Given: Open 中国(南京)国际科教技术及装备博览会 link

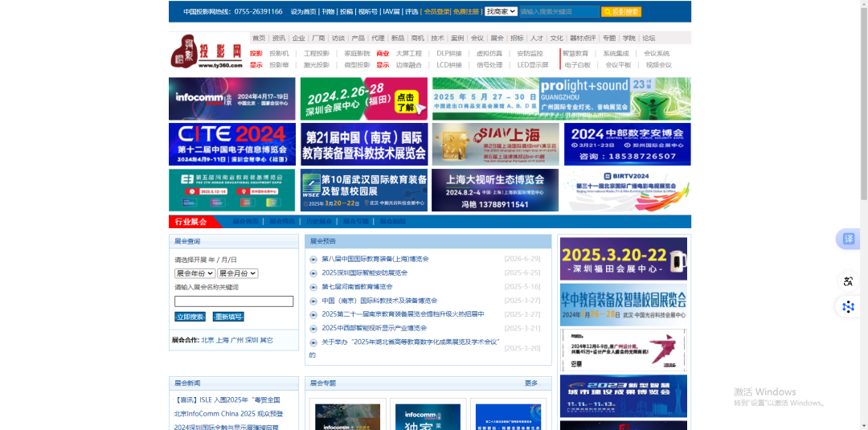Looking at the screenshot, I should [379, 301].
